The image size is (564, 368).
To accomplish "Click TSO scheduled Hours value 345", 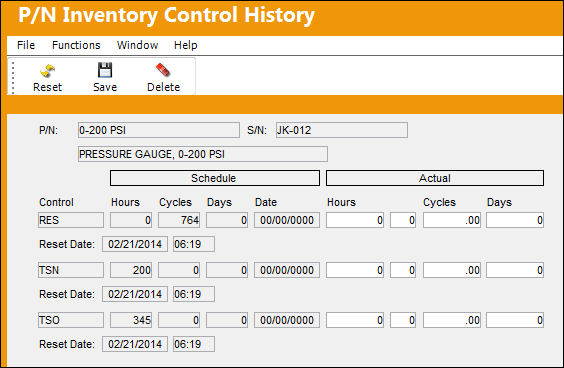I will [x=131, y=320].
